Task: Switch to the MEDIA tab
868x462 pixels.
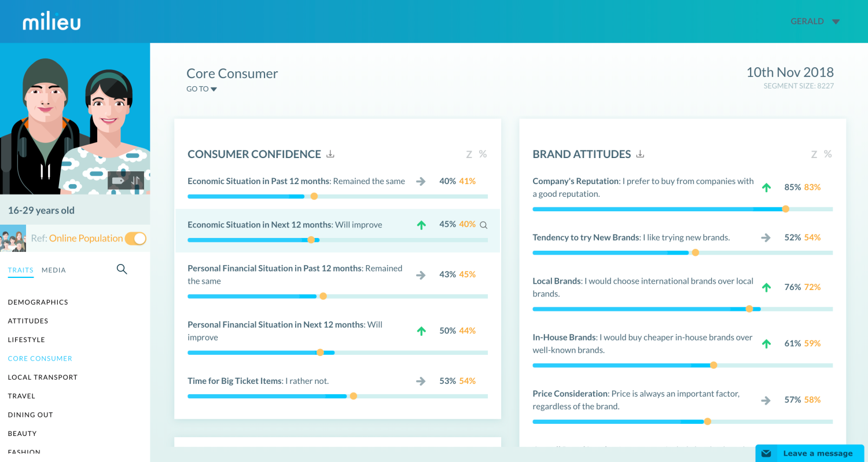Action: (54, 270)
